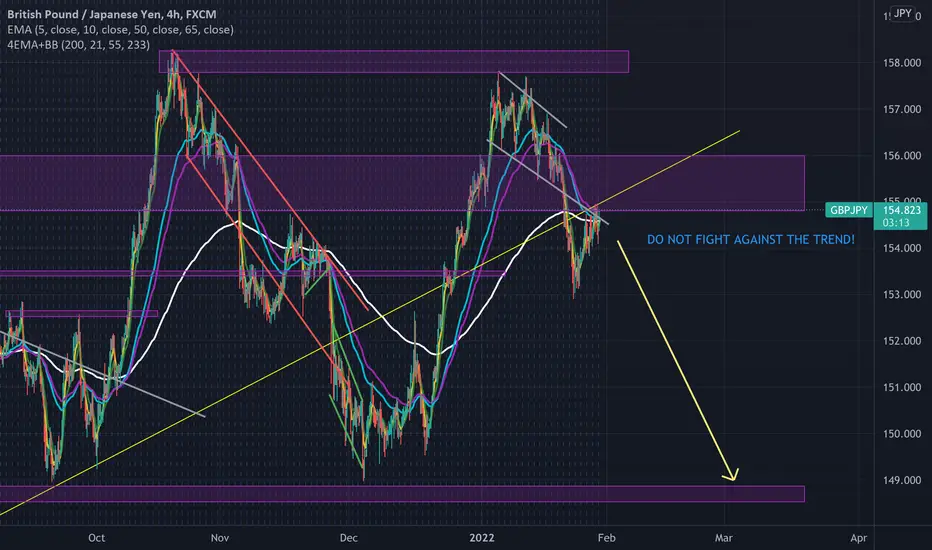Click the 153.000 price axis label
This screenshot has width=932, height=550.
pos(902,295)
